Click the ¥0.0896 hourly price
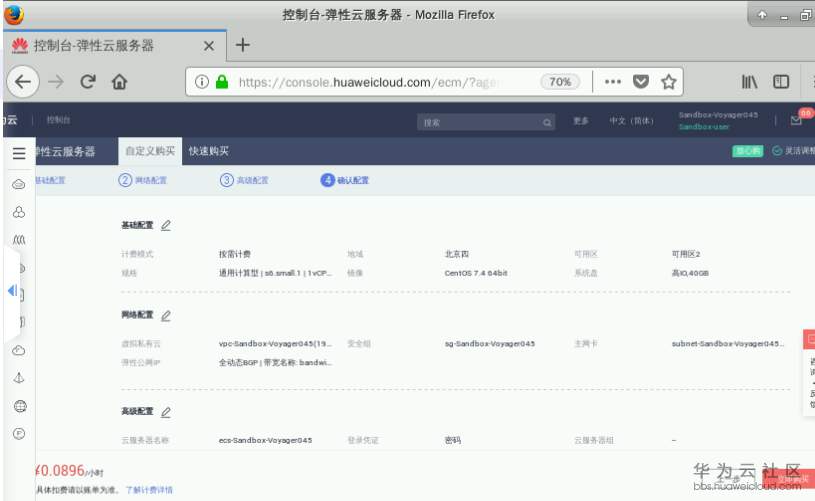Viewport: 815px width, 501px height. (x=69, y=471)
